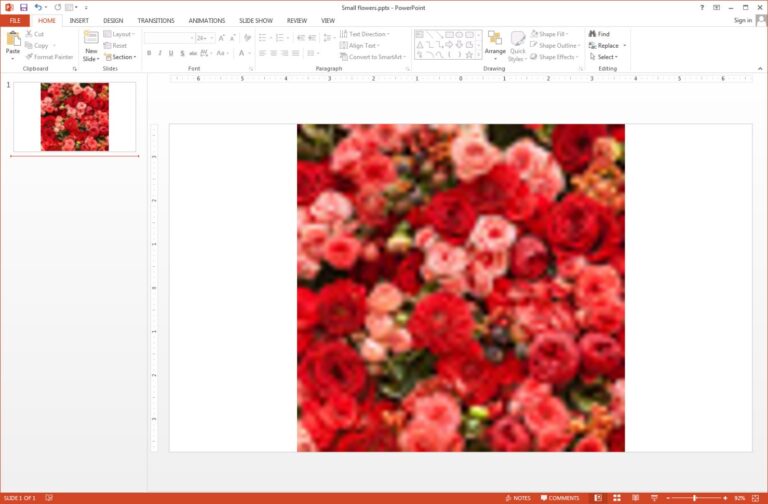The width and height of the screenshot is (768, 504).
Task: Open Change Case dropdown
Action: pyautogui.click(x=223, y=53)
